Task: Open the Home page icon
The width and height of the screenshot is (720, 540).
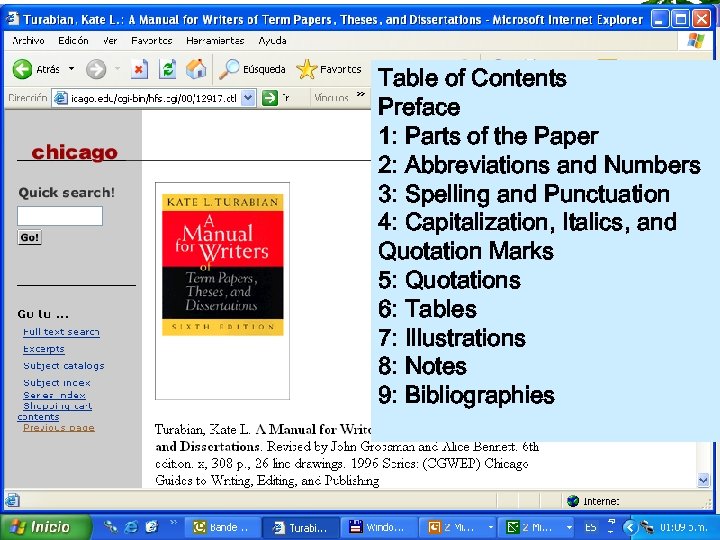Action: tap(196, 69)
